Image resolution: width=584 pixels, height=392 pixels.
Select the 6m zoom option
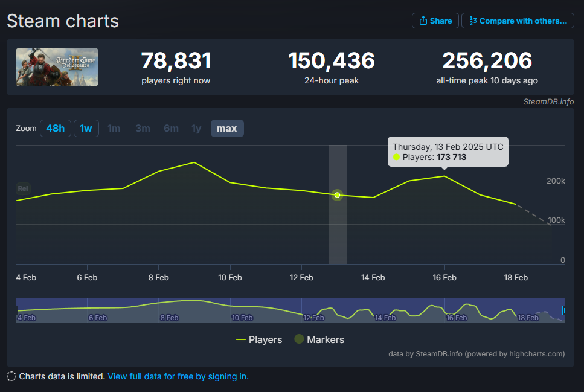click(x=171, y=128)
